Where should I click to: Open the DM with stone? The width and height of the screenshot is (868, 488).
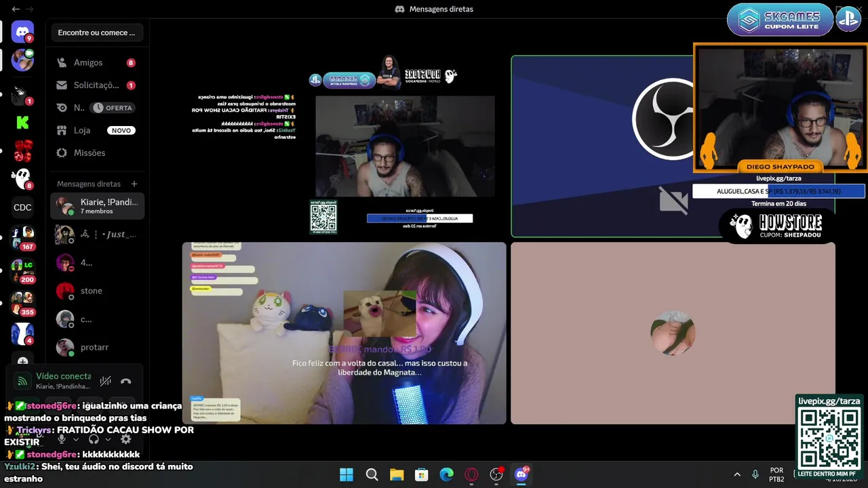[x=98, y=291]
